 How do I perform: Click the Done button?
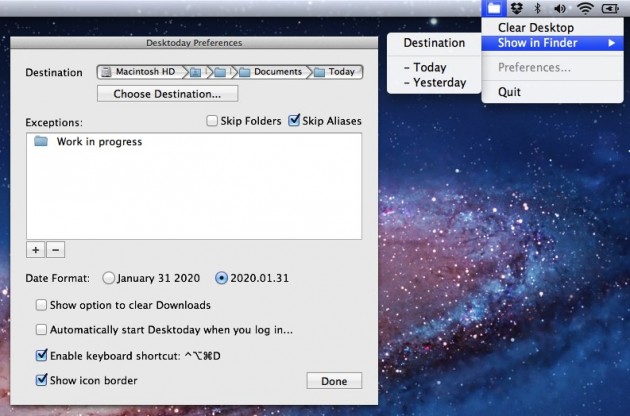(x=334, y=381)
